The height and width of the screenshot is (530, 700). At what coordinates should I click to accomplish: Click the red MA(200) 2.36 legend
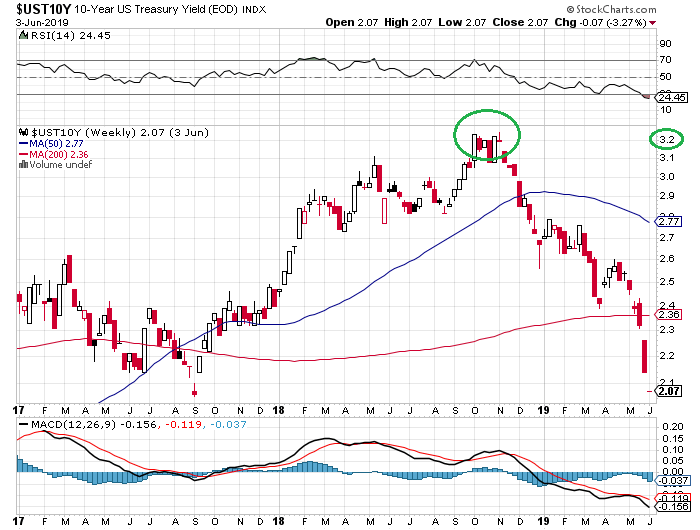click(x=54, y=154)
